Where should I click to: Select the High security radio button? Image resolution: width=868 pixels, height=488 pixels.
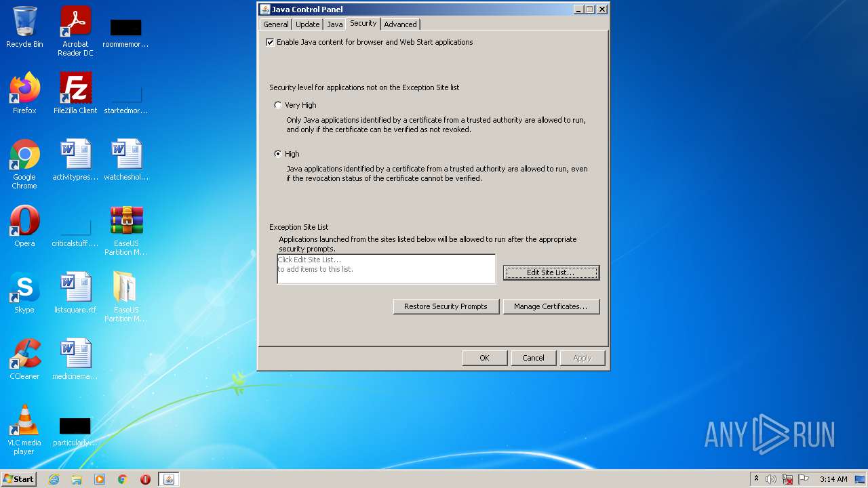pos(277,154)
